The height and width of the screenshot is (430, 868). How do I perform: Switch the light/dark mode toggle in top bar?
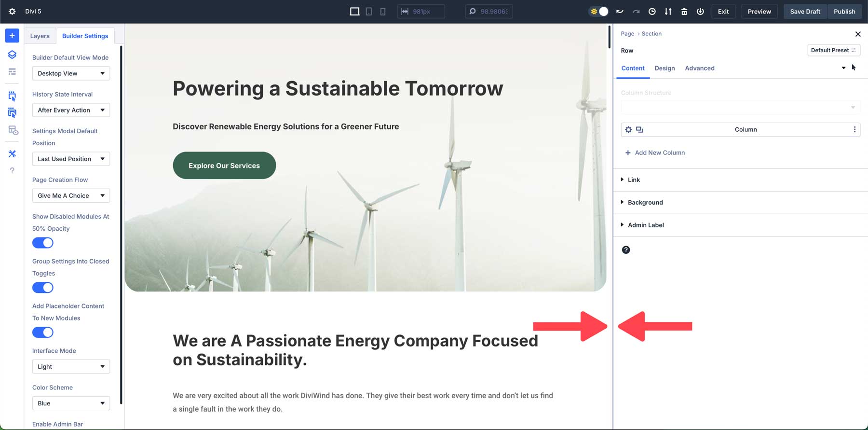(599, 12)
